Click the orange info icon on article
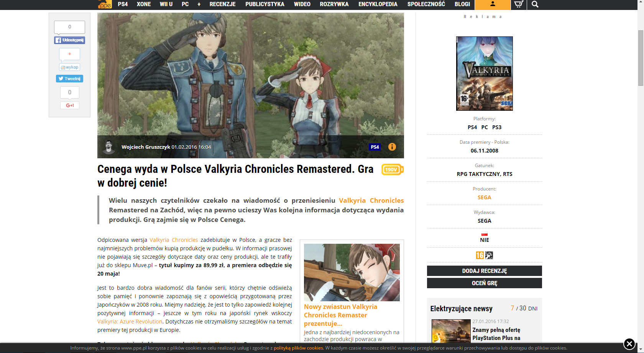644x353 pixels. click(x=392, y=147)
